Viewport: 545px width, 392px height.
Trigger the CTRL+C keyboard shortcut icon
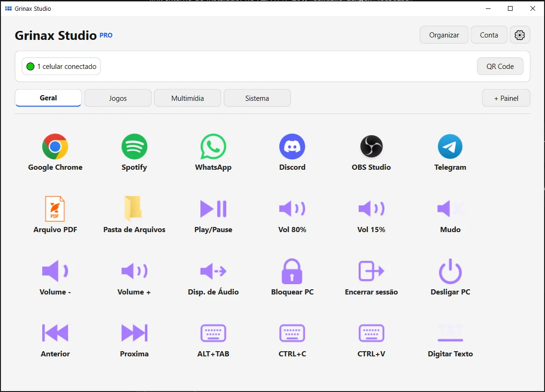pos(292,333)
